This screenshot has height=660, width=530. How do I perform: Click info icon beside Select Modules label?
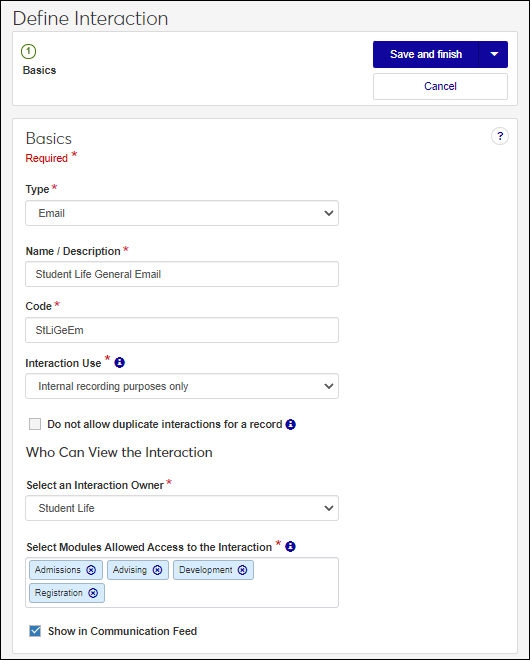coord(290,546)
